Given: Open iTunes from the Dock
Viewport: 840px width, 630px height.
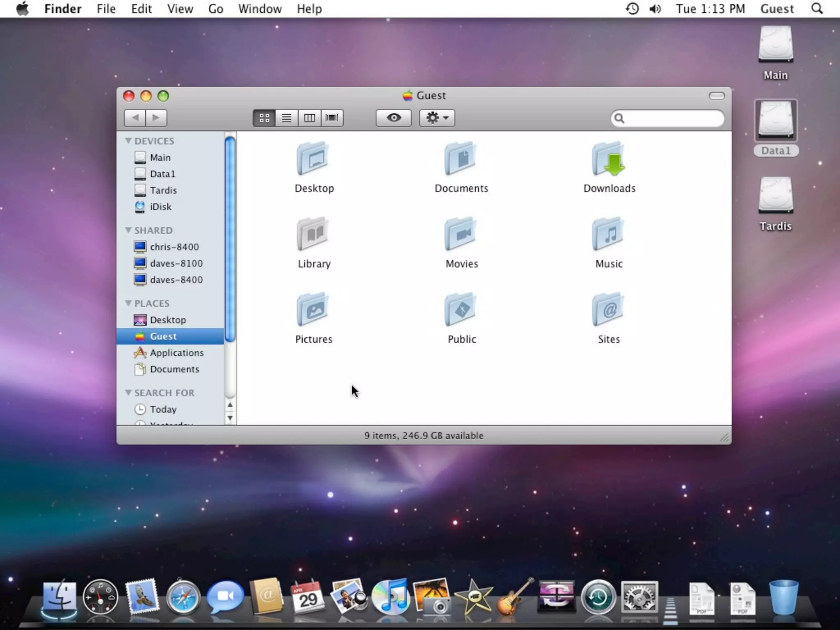Looking at the screenshot, I should 390,597.
